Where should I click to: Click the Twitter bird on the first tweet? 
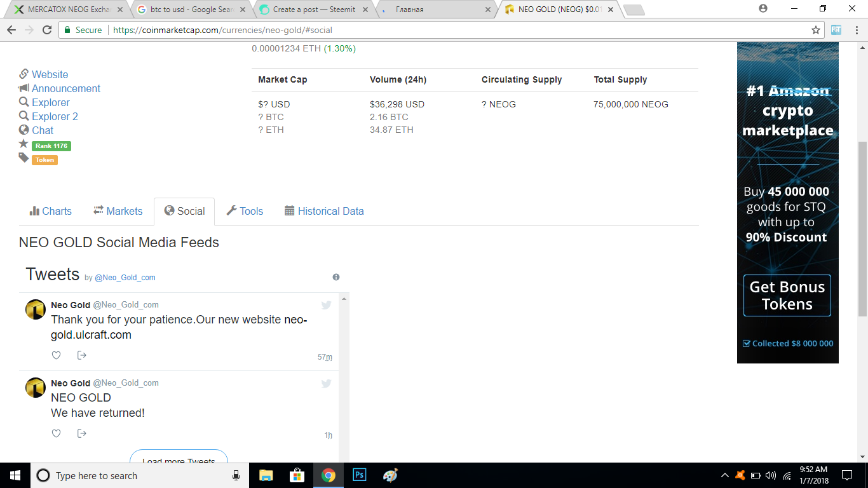pos(326,305)
